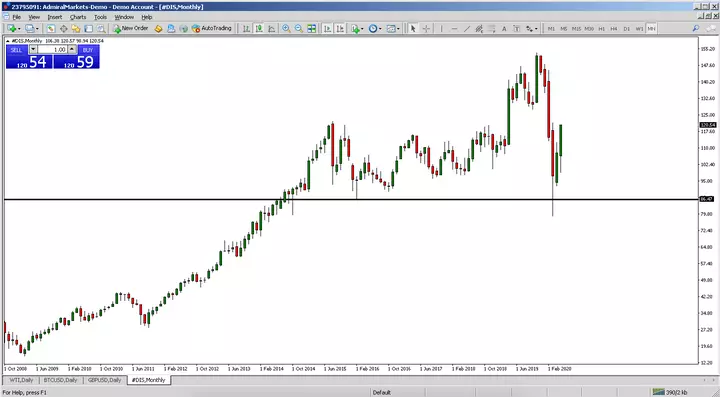
Task: Open the Charts menu
Action: 78,17
